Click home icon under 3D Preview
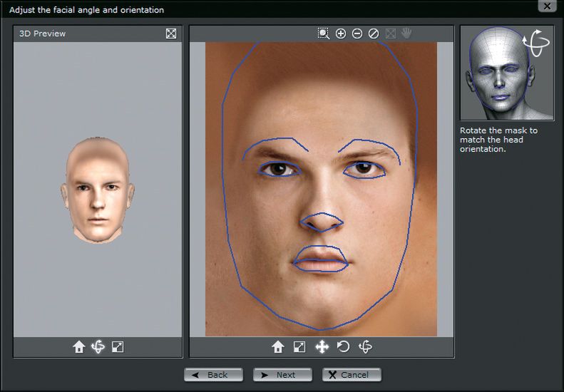 pos(79,347)
